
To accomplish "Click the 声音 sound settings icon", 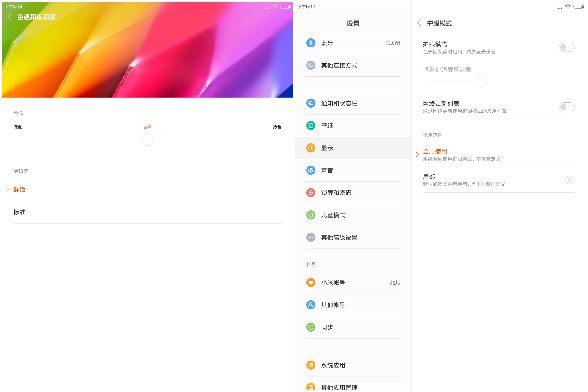I will click(x=311, y=170).
